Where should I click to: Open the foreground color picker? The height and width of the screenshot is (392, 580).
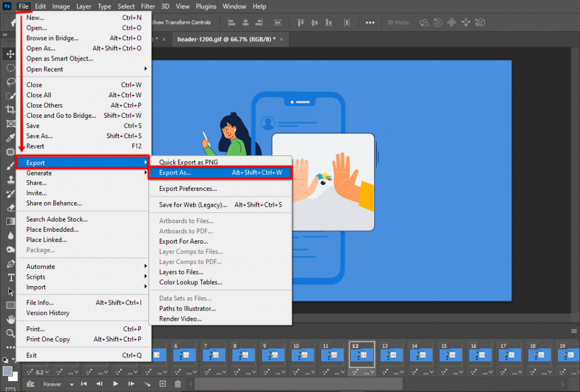7,371
